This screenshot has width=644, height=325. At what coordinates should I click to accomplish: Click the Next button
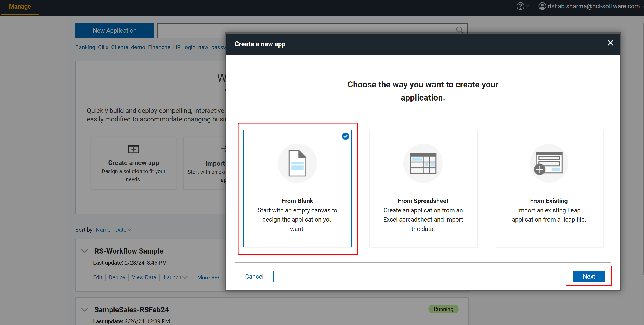tap(589, 277)
